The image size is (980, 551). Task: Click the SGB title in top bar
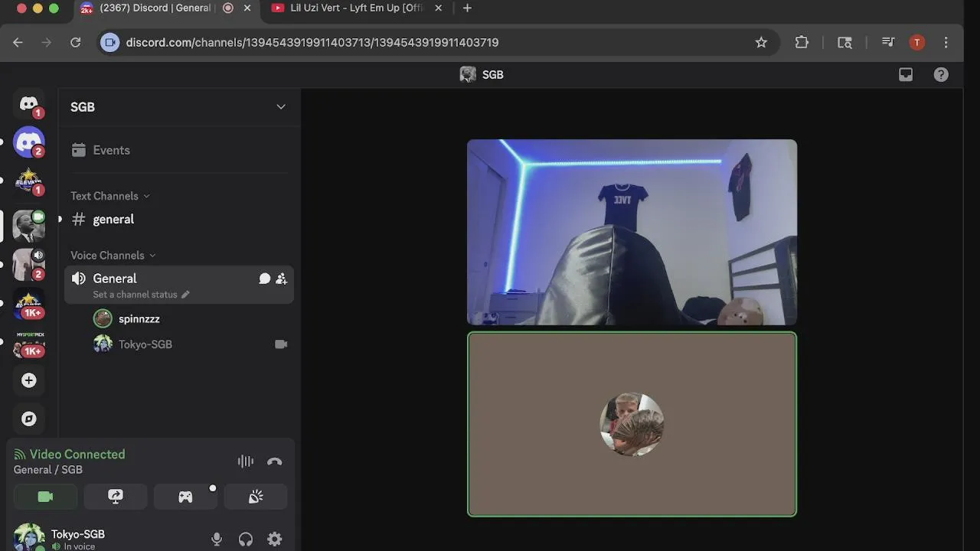coord(492,74)
